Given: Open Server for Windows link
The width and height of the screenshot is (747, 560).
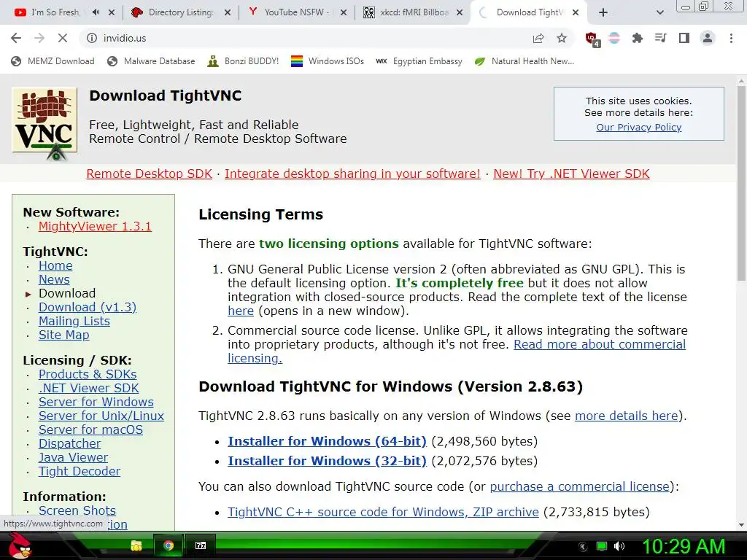Looking at the screenshot, I should pos(96,402).
